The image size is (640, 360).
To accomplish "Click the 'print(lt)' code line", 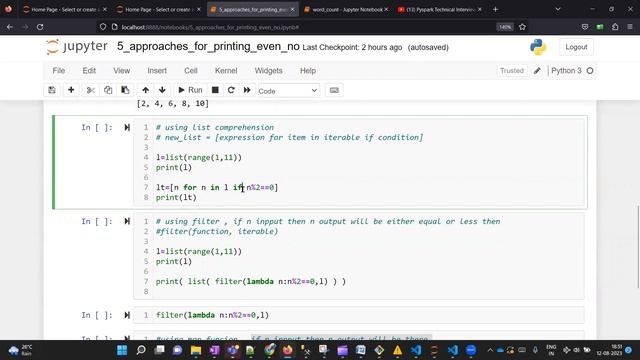I will coord(176,198).
